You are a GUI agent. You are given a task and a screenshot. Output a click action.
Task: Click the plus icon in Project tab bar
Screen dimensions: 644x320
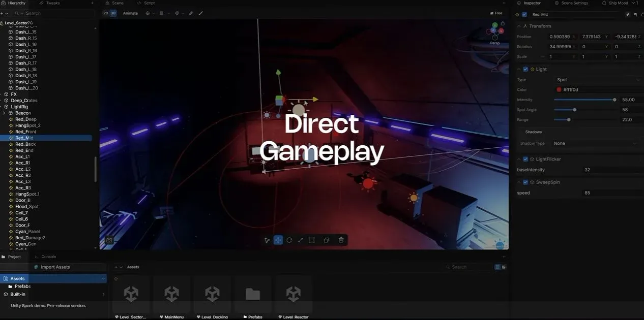(504, 257)
